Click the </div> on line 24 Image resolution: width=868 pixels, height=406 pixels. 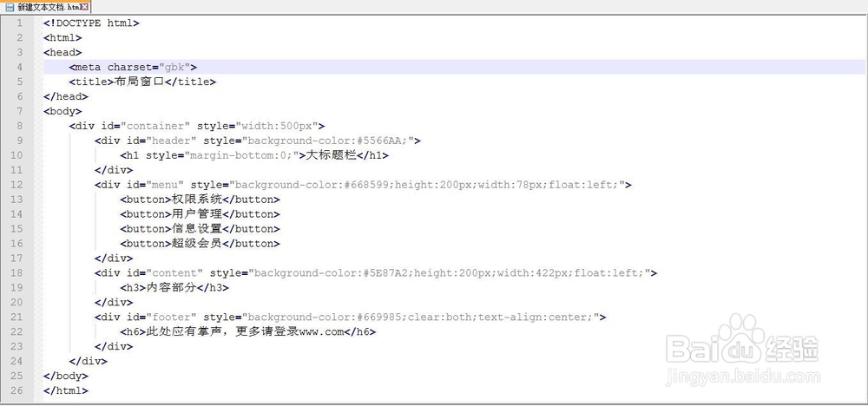89,361
